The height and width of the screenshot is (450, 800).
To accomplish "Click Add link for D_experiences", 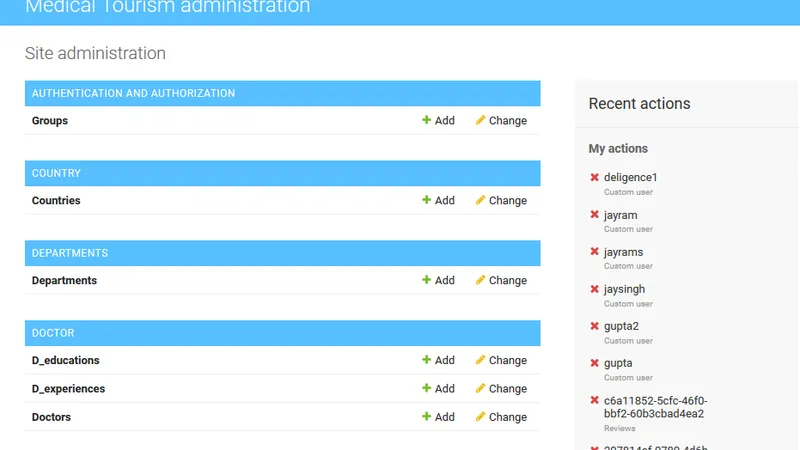I will point(438,389).
